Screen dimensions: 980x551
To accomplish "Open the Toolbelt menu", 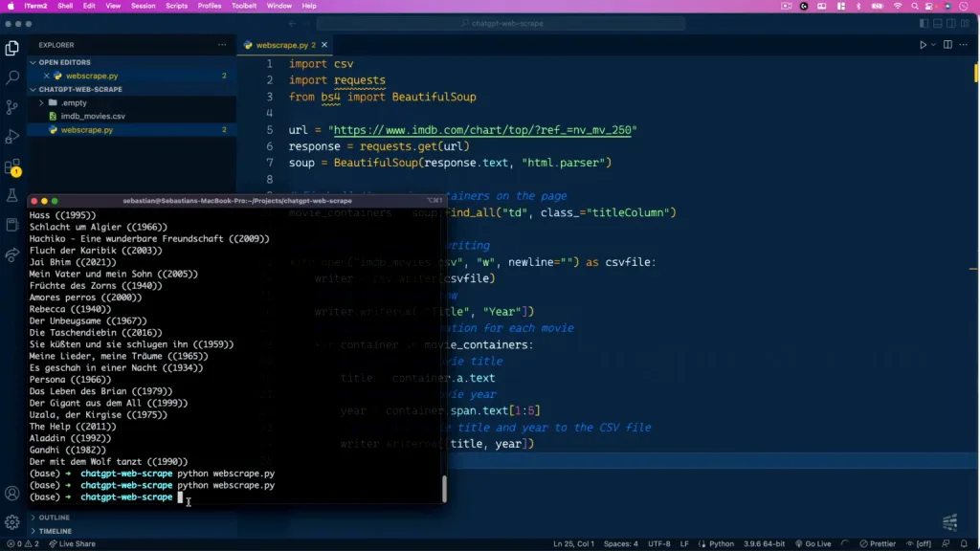I will pyautogui.click(x=244, y=6).
